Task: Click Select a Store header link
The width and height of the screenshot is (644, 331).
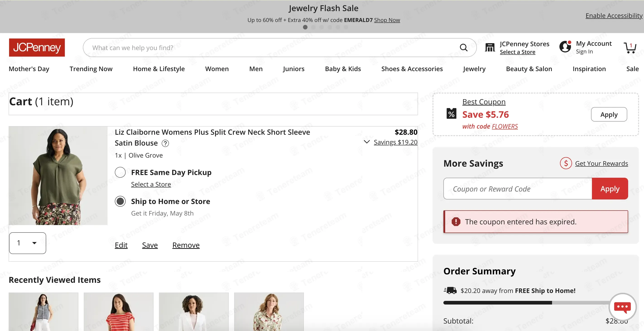Action: pyautogui.click(x=517, y=52)
